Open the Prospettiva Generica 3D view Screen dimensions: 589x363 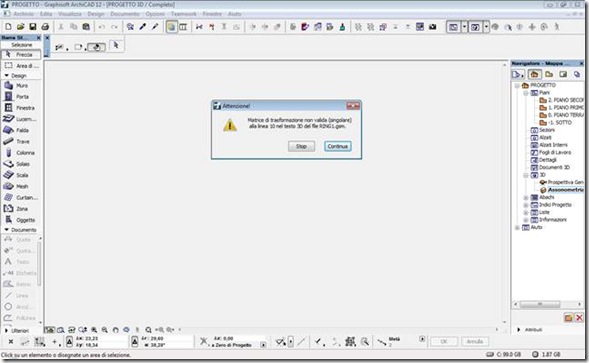click(562, 182)
